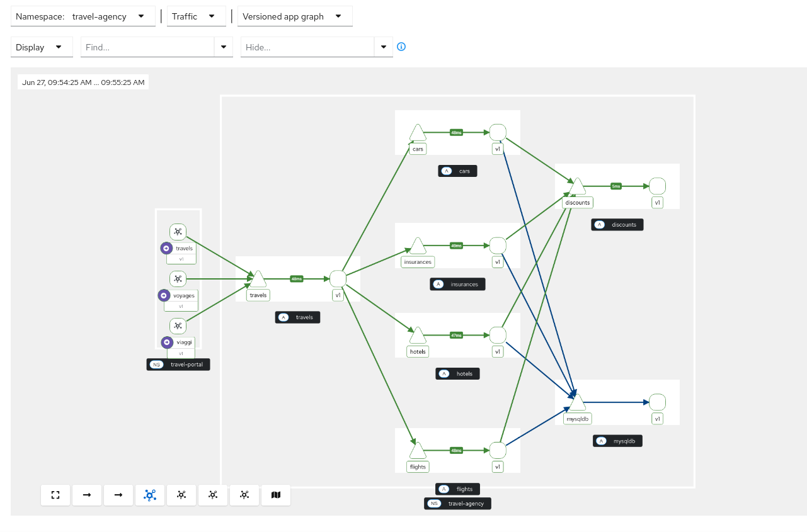Select the first alternate graph layout icon
This screenshot has width=807, height=532.
pyautogui.click(x=181, y=495)
